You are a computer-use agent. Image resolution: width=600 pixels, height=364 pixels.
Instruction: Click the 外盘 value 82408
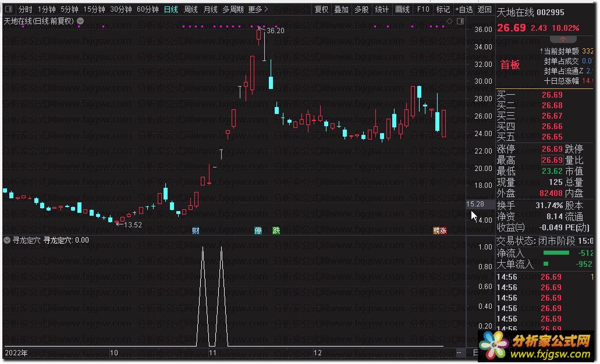point(551,193)
